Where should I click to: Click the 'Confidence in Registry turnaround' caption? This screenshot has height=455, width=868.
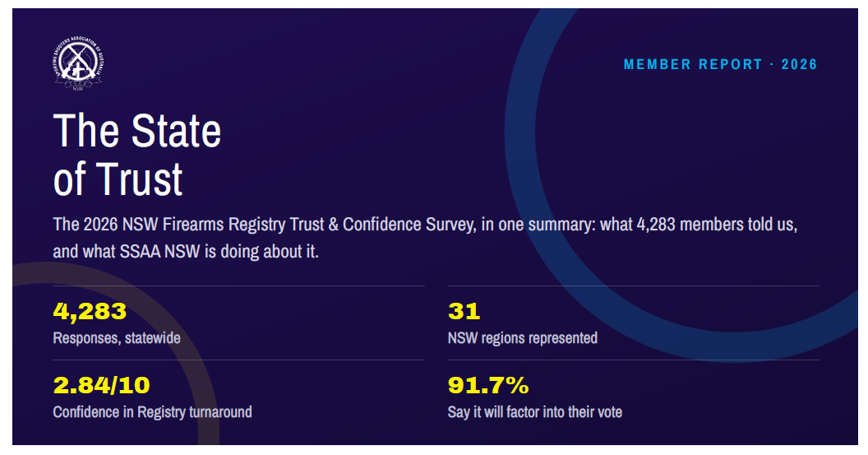[x=152, y=411]
